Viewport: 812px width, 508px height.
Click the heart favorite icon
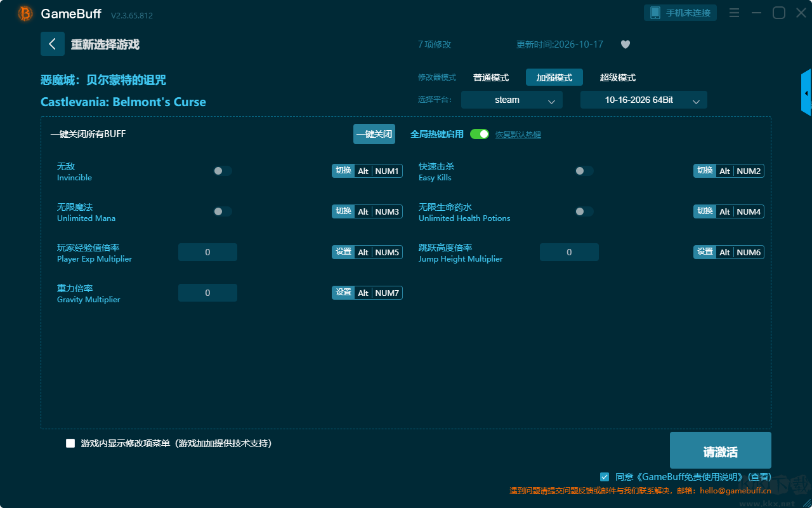click(625, 44)
